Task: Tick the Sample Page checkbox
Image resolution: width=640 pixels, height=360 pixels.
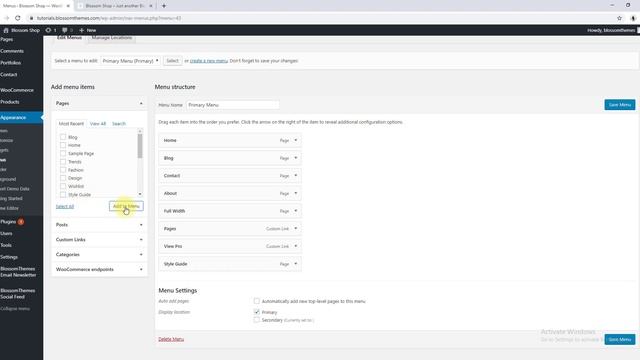Action: [x=63, y=153]
